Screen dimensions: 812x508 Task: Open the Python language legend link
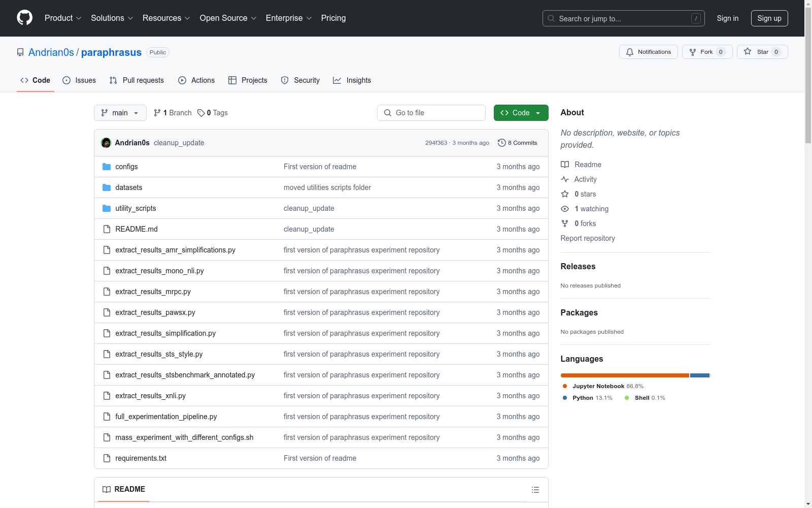point(587,398)
